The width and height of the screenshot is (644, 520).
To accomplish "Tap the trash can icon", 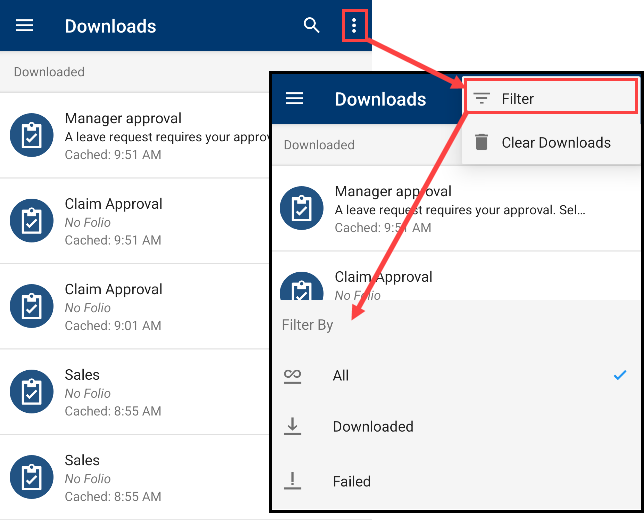I will click(481, 142).
